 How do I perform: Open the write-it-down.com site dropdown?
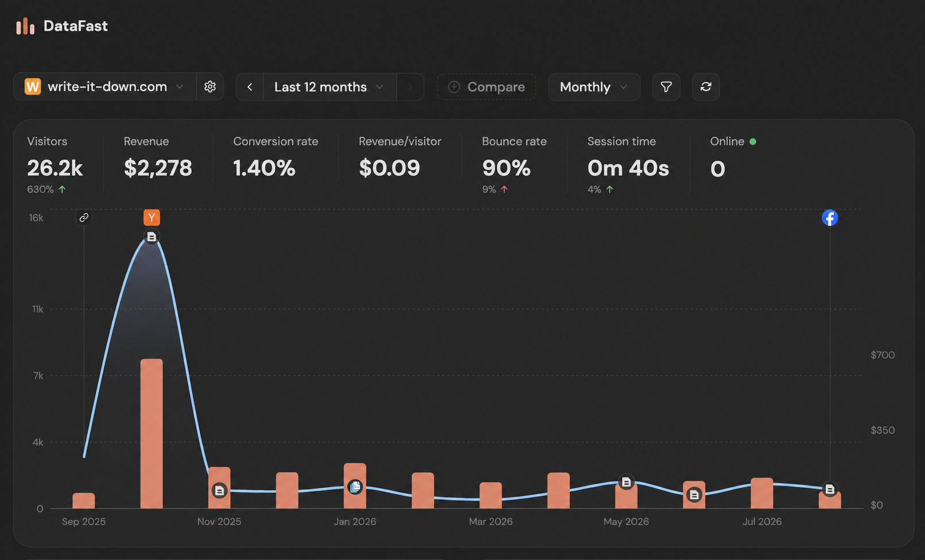[x=104, y=87]
